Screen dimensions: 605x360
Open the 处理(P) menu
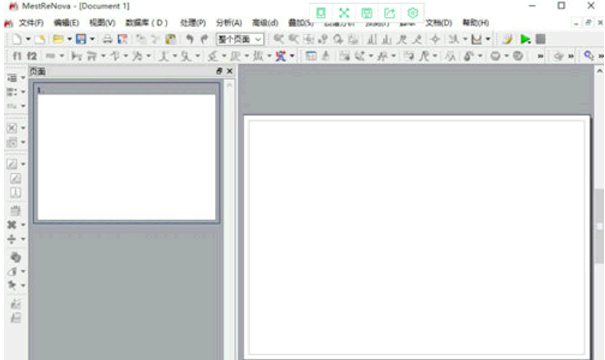tap(193, 23)
